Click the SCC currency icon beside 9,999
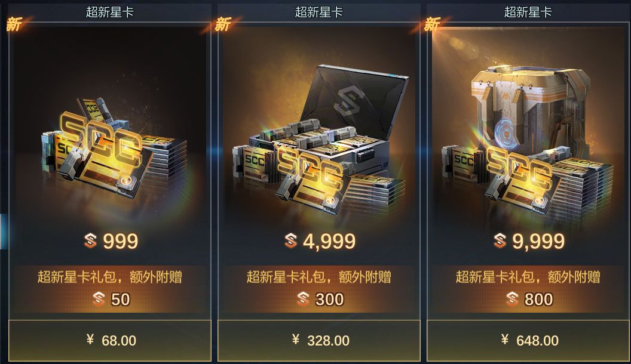 (500, 240)
